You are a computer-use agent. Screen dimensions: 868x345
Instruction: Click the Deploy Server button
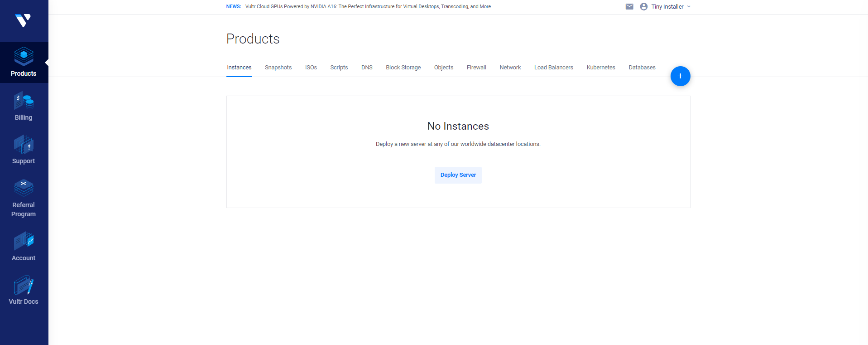[x=458, y=175]
